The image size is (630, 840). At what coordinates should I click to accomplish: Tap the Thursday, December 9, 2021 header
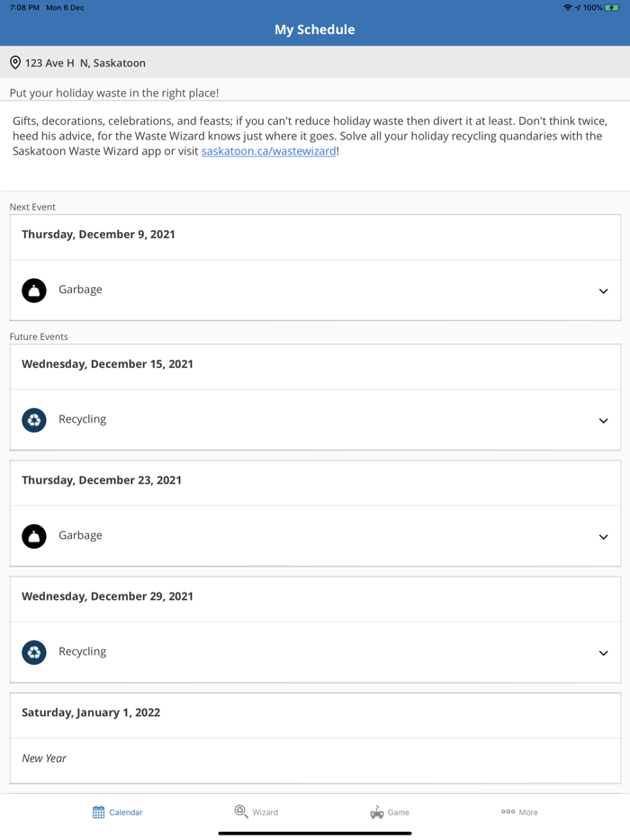[99, 235]
